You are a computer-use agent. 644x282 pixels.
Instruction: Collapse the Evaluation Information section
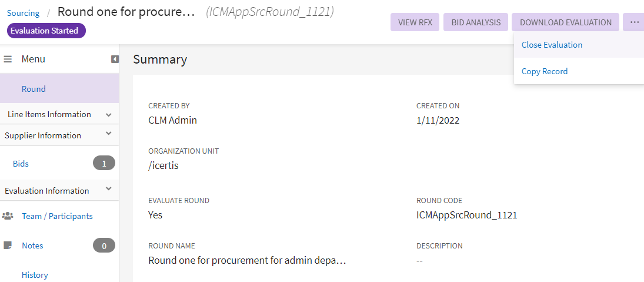108,190
